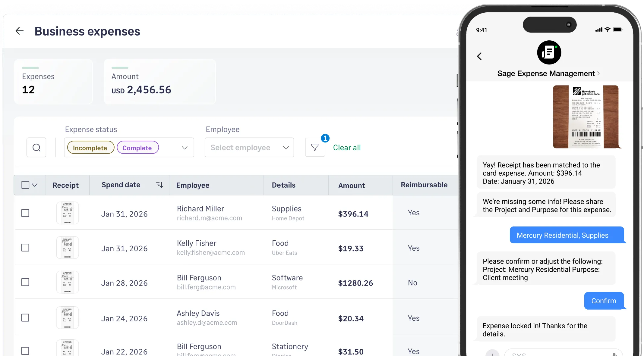Screen dimensions: 644x356
Task: Click the back arrow beside Business expenses
Action: (19, 31)
